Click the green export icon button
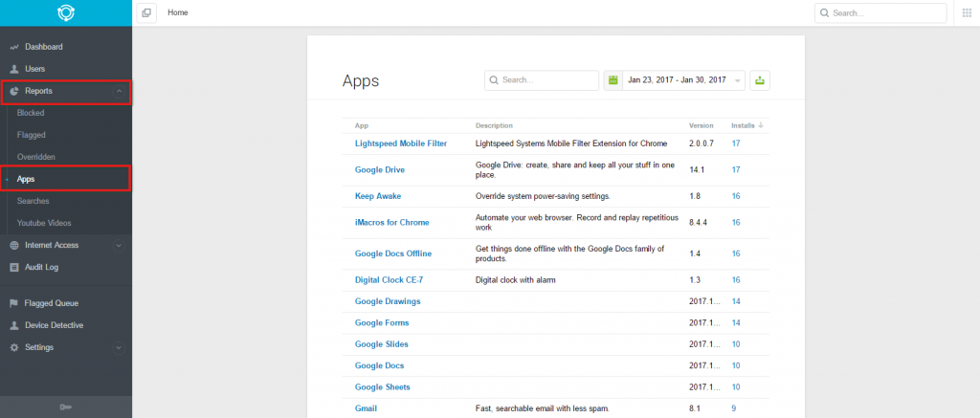The height and width of the screenshot is (418, 980). pyautogui.click(x=759, y=80)
